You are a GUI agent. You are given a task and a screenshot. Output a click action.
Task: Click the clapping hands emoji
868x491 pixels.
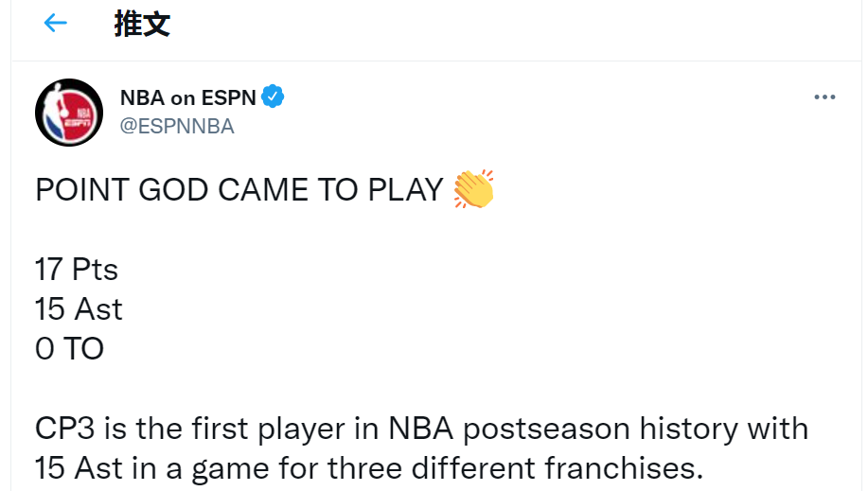(x=473, y=189)
